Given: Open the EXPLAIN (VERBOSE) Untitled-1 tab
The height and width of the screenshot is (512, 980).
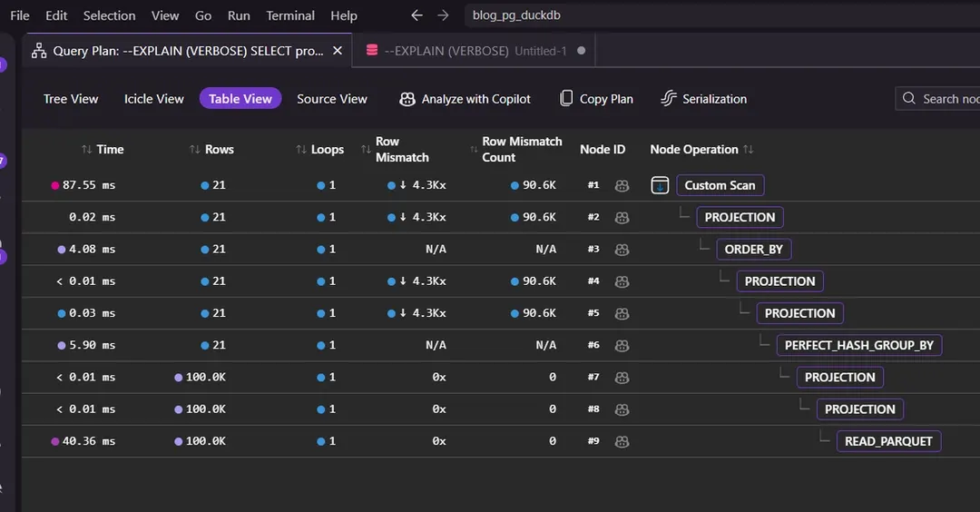Looking at the screenshot, I should [x=475, y=51].
